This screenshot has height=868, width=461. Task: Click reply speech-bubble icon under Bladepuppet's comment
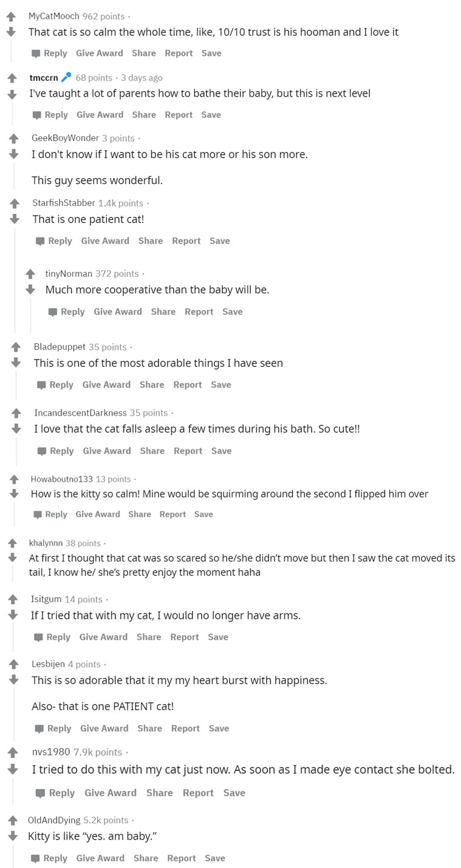pyautogui.click(x=41, y=385)
